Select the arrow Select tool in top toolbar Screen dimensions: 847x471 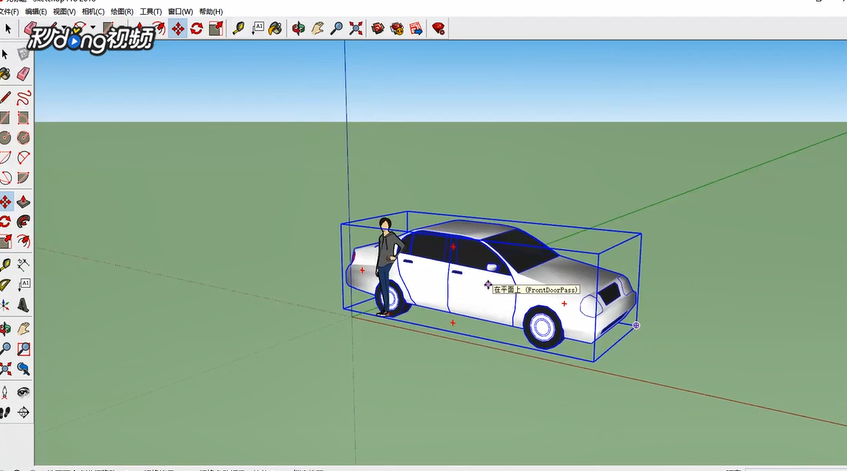click(x=8, y=29)
